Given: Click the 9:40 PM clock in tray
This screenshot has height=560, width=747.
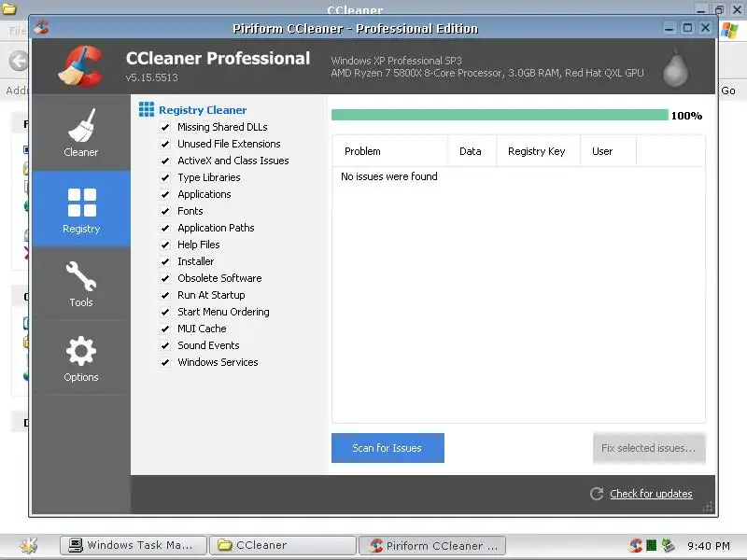Looking at the screenshot, I should click(x=709, y=546).
